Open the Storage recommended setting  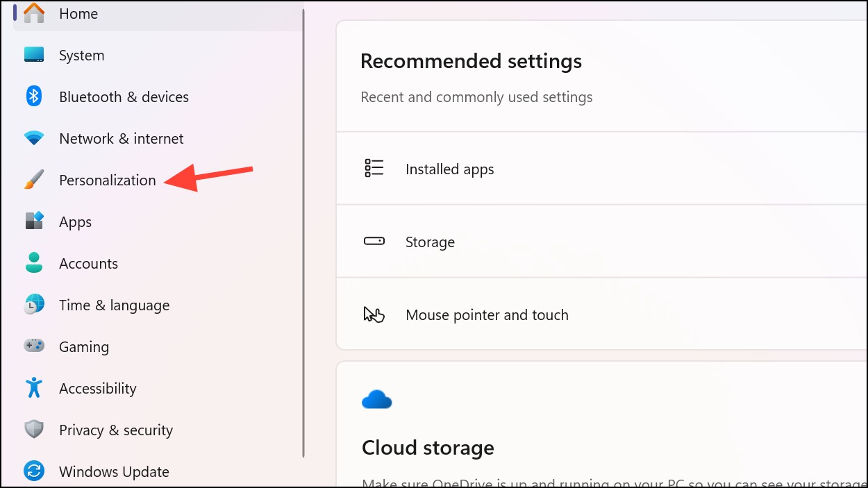point(602,242)
